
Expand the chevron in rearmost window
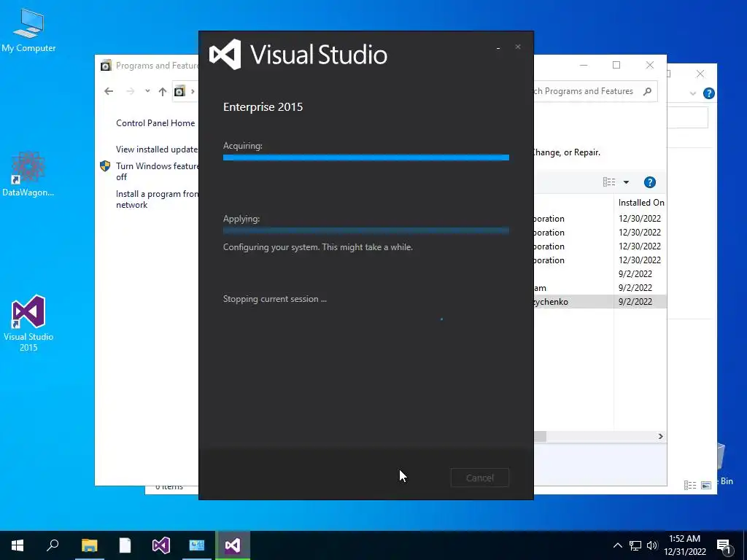(x=693, y=93)
